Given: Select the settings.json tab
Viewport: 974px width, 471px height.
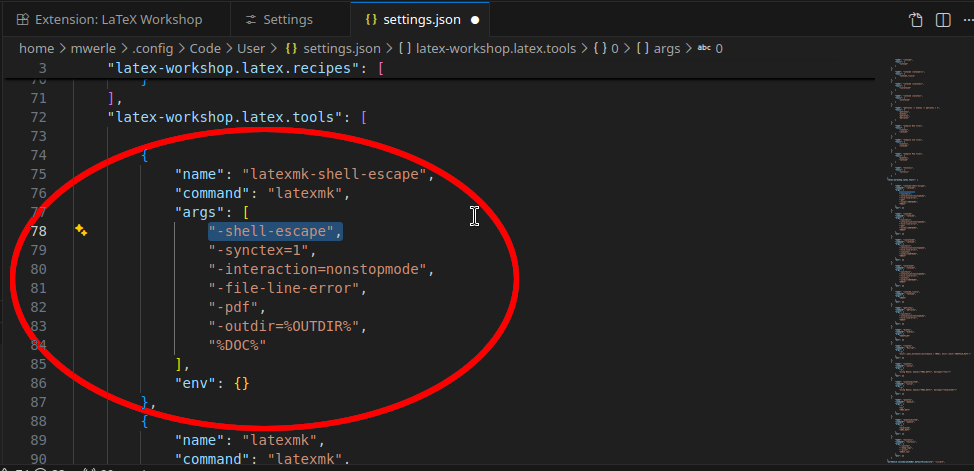Looking at the screenshot, I should coord(421,20).
